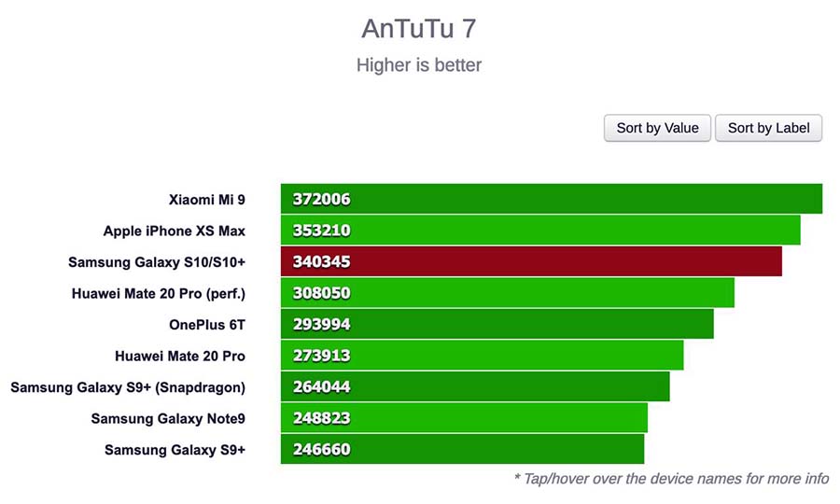Image resolution: width=840 pixels, height=504 pixels.
Task: Click the 353210 green bar
Action: (x=540, y=231)
